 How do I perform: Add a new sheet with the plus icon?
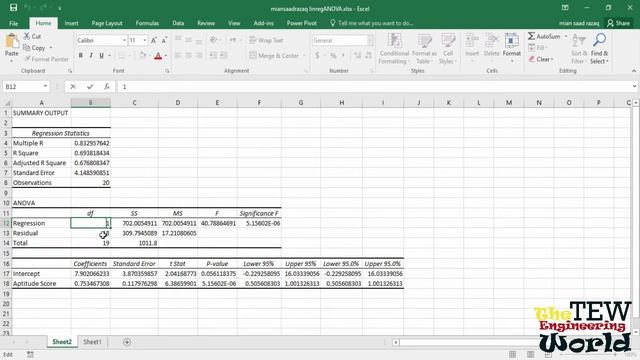(x=127, y=342)
